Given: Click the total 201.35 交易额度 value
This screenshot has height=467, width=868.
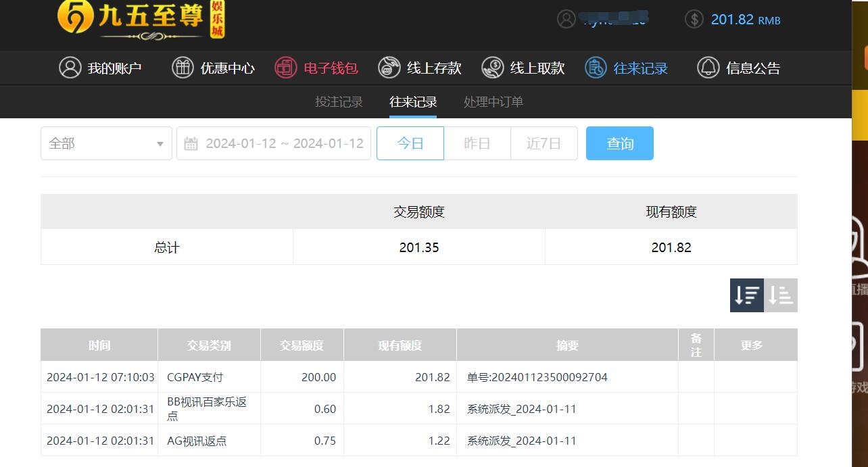Looking at the screenshot, I should [419, 247].
